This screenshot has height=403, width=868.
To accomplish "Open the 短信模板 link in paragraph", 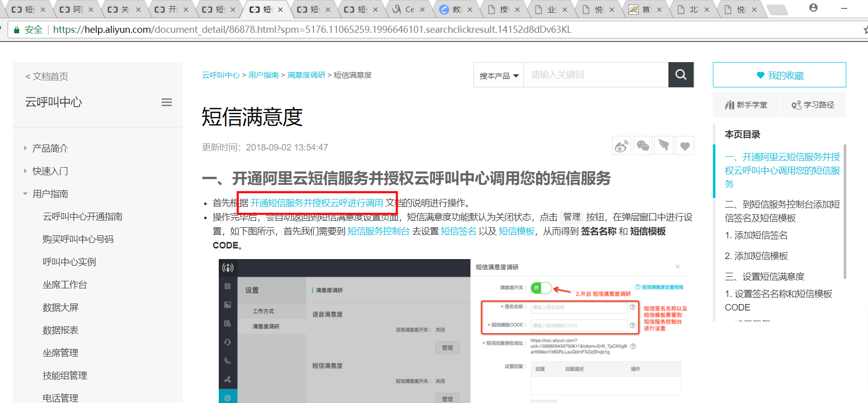I will 516,231.
